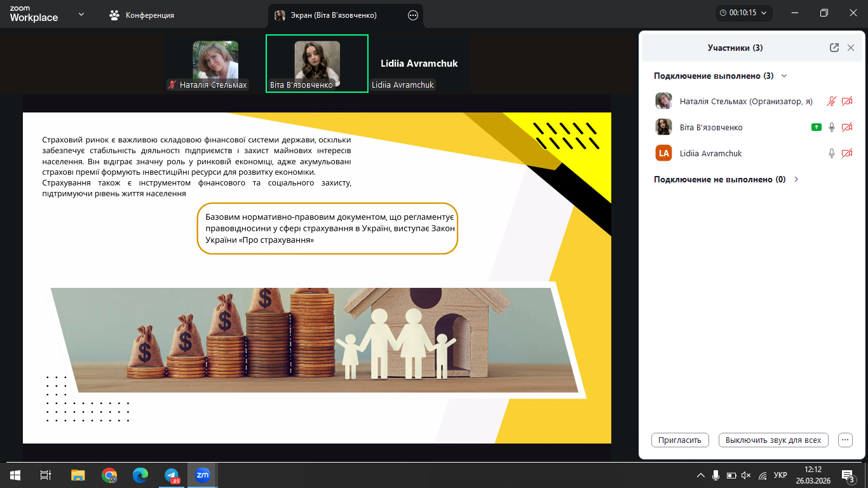
Task: Click the Пригласить button
Action: 680,440
